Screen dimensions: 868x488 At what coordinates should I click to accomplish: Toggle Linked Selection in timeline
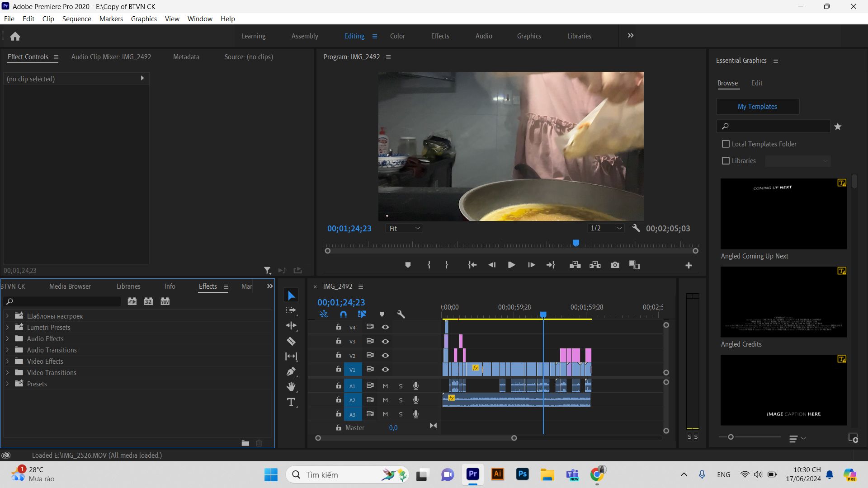[362, 314]
